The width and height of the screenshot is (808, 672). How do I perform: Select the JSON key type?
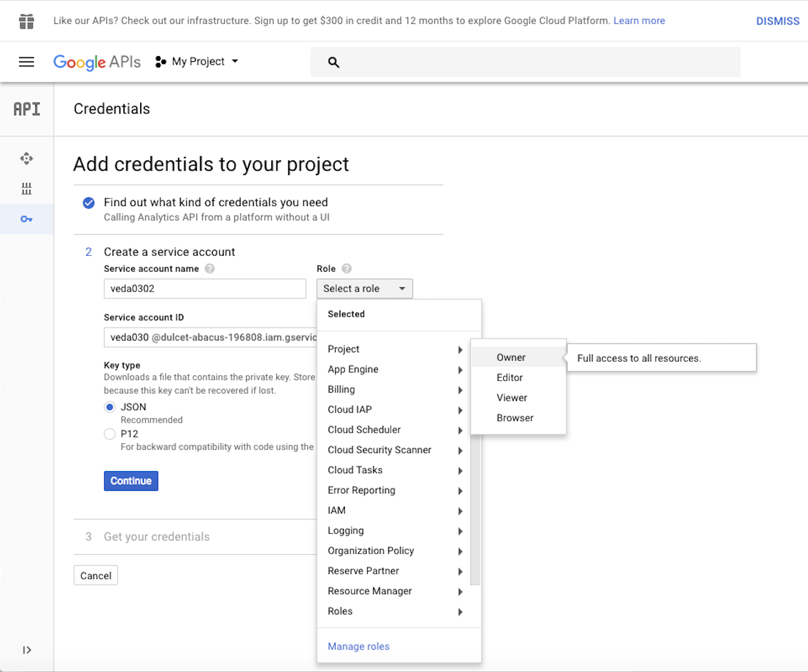click(109, 407)
